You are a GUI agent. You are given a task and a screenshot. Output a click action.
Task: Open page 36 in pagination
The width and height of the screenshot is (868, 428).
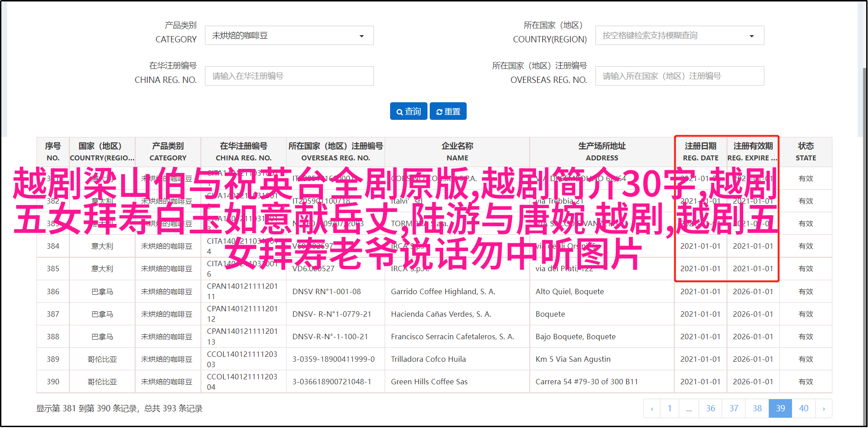tap(710, 409)
